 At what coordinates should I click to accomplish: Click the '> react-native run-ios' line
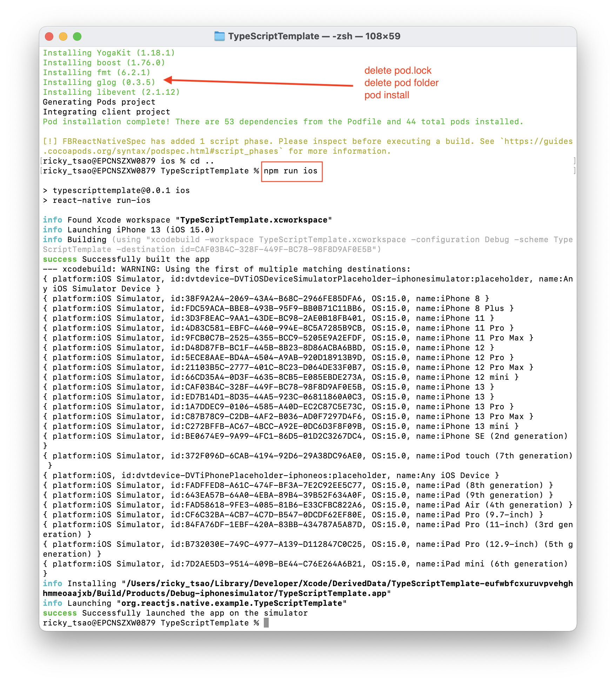(x=96, y=200)
